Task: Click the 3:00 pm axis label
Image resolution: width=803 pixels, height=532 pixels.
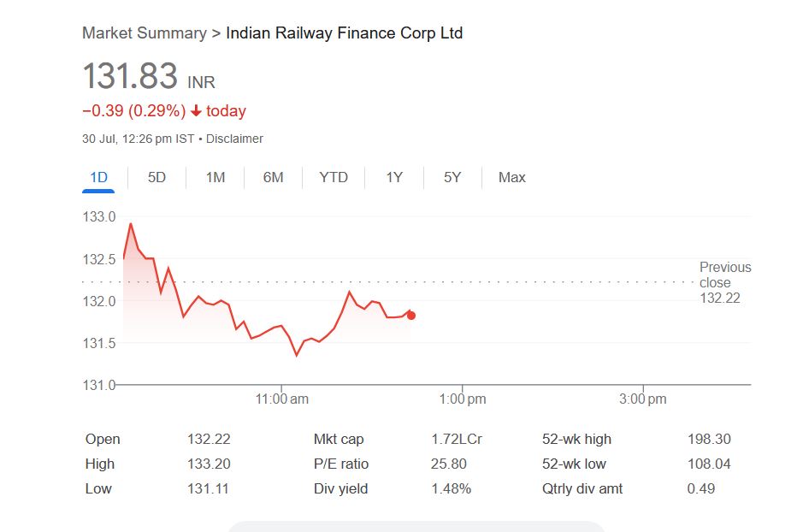Action: point(643,399)
